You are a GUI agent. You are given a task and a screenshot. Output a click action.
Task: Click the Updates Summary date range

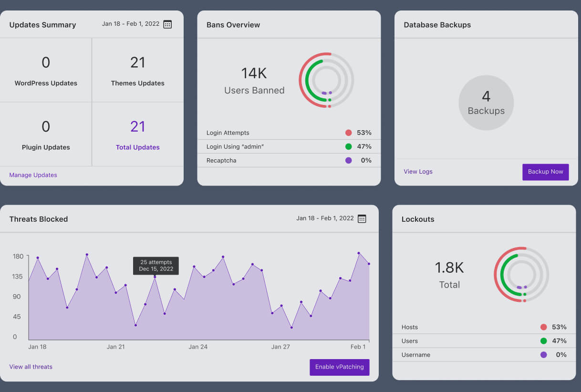click(x=130, y=24)
